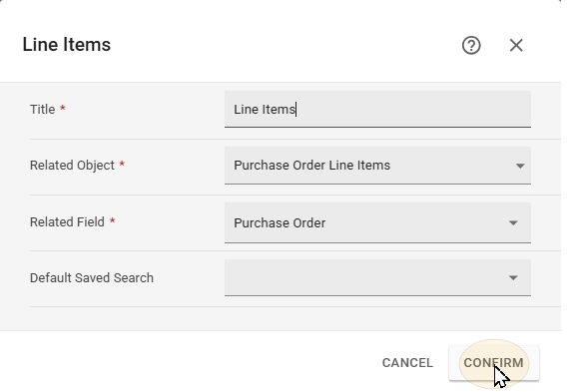Click the Default Saved Search label

tap(92, 278)
